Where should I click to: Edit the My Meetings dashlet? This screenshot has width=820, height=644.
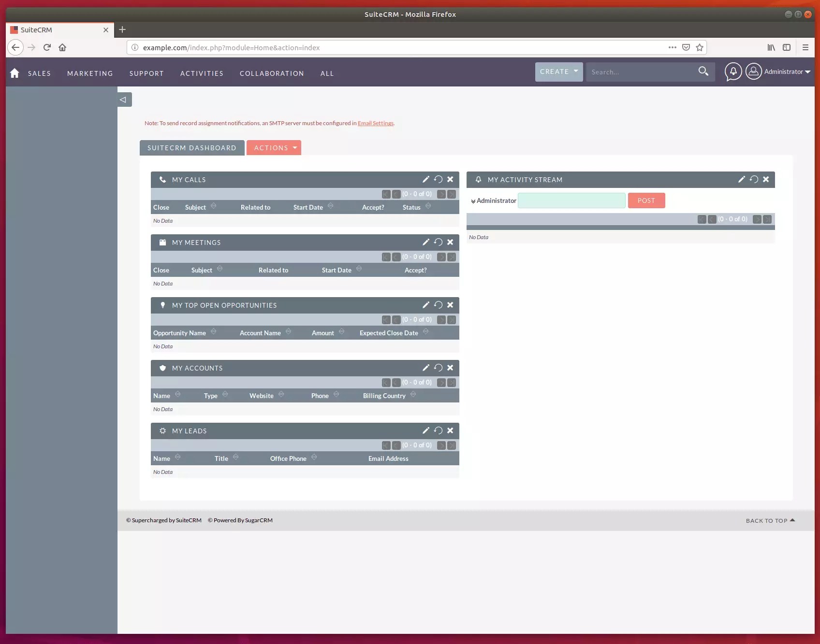tap(426, 242)
